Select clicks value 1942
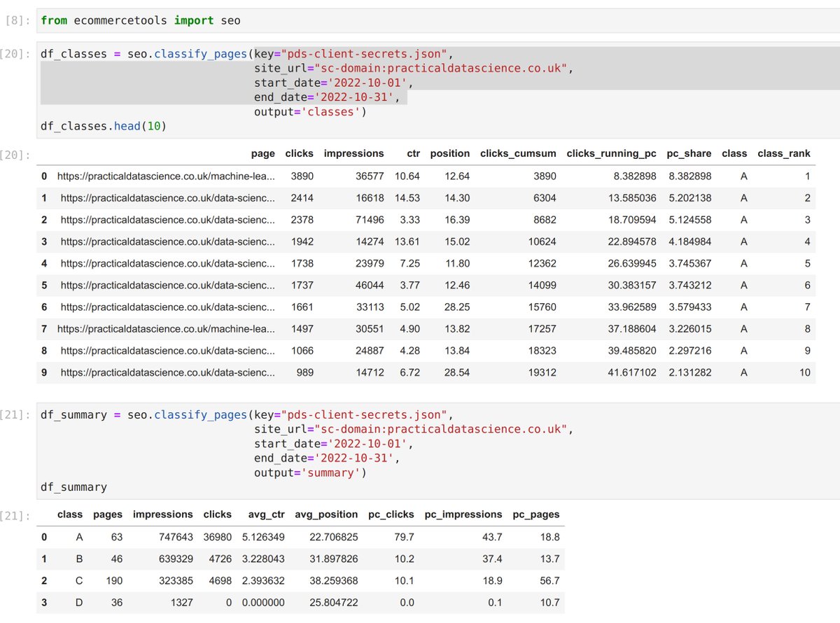Image resolution: width=840 pixels, height=623 pixels. 302,241
